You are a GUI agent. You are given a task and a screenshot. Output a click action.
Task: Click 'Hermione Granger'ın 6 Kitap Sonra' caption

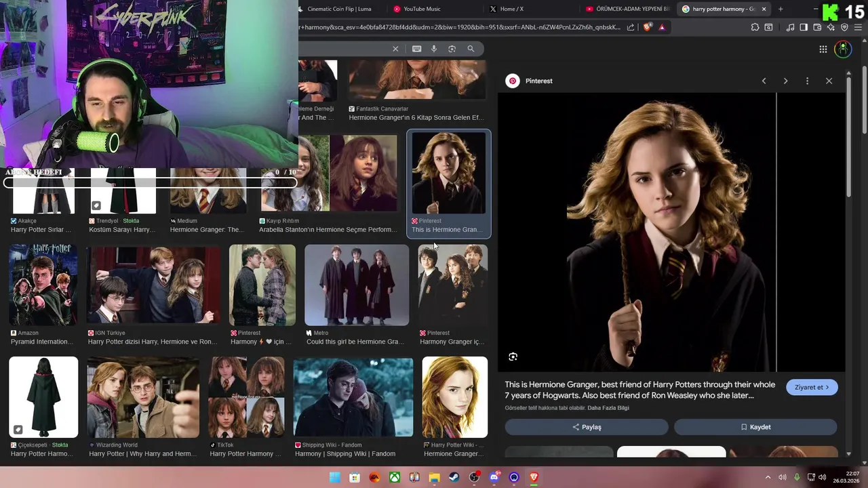pyautogui.click(x=416, y=117)
